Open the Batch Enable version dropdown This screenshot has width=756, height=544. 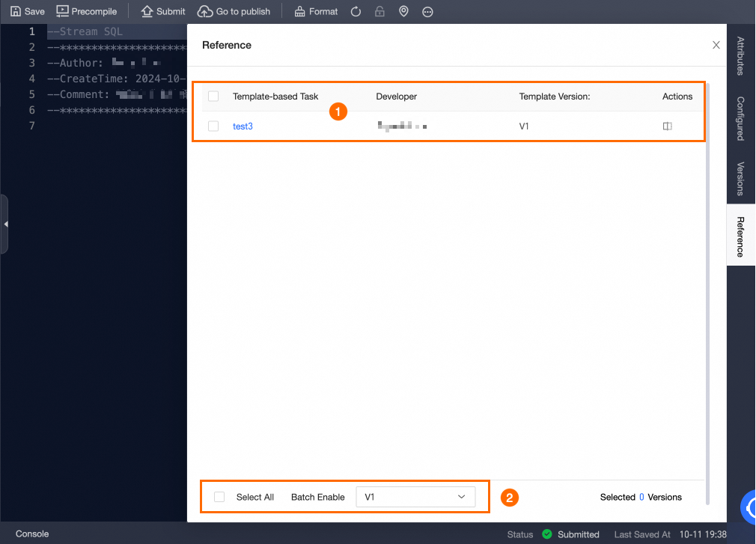pyautogui.click(x=415, y=496)
